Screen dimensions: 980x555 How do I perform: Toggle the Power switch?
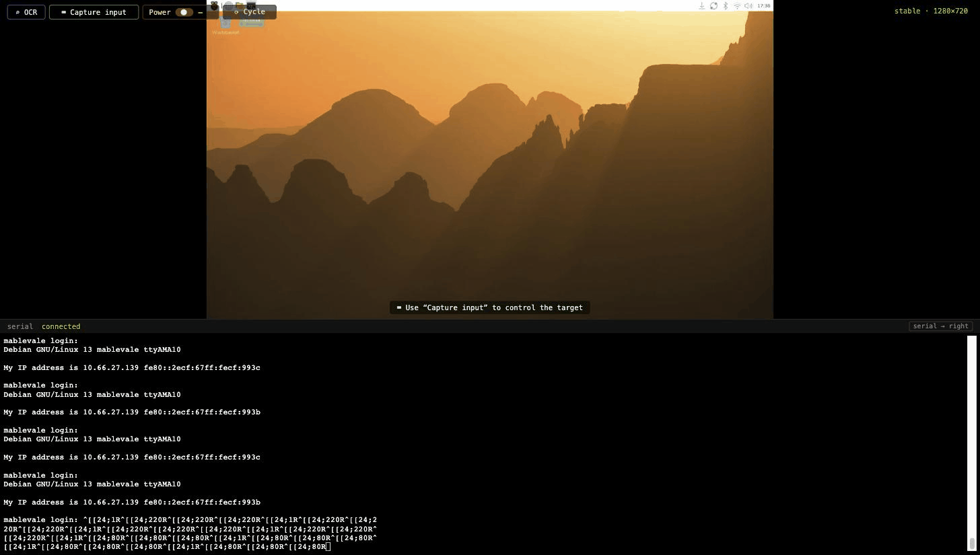(184, 12)
